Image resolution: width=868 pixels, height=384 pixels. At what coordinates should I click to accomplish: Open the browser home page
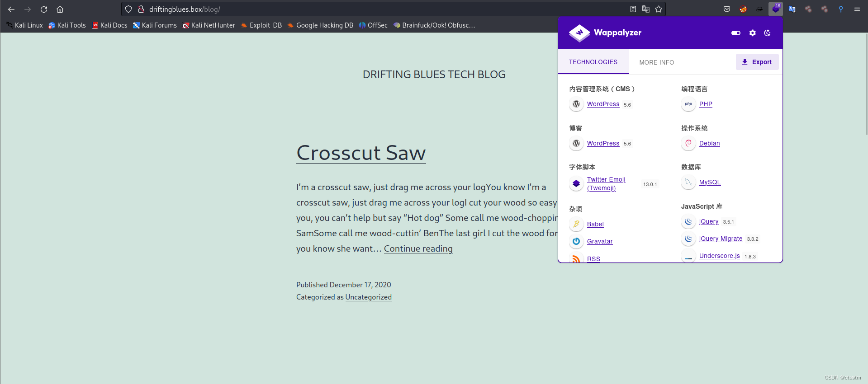[60, 9]
